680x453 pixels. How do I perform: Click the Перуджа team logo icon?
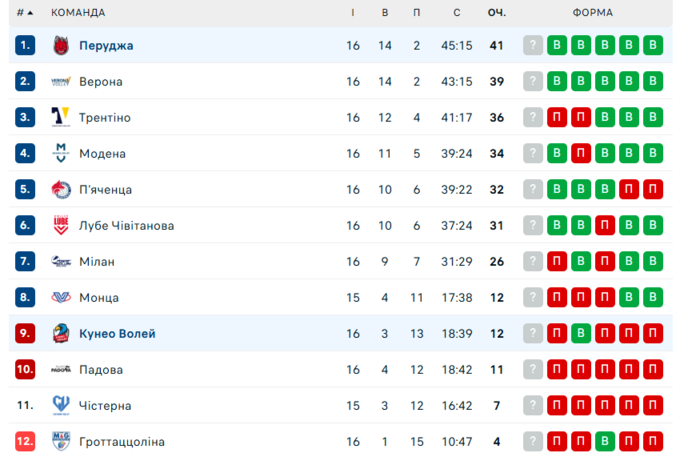60,45
